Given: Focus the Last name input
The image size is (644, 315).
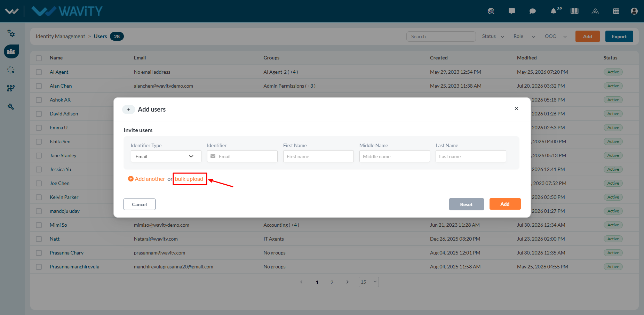Looking at the screenshot, I should [471, 156].
